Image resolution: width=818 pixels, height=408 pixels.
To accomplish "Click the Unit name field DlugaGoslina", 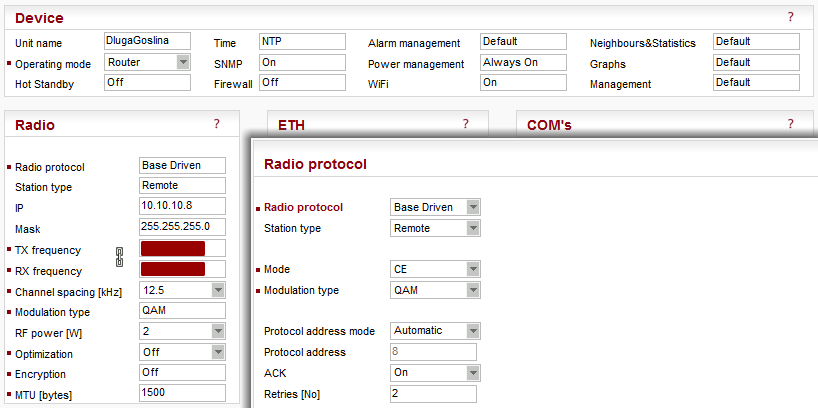I will coord(147,41).
